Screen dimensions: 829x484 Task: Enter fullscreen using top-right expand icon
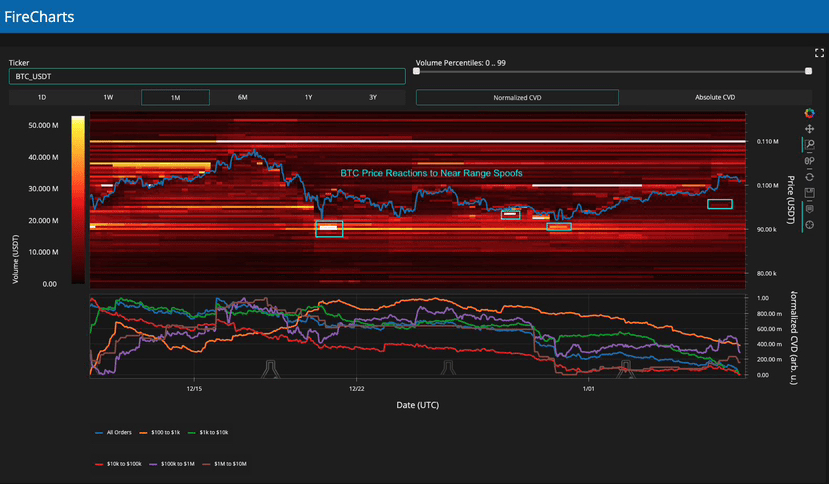pos(818,52)
